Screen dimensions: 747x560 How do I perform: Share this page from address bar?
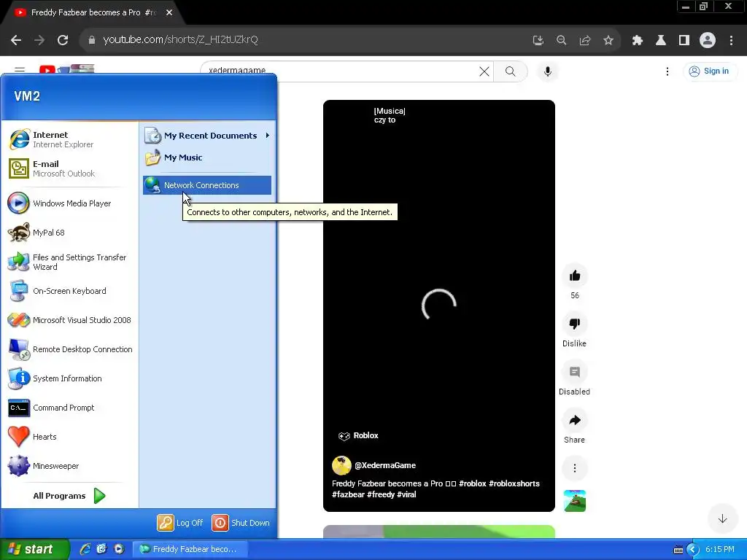[x=584, y=41]
